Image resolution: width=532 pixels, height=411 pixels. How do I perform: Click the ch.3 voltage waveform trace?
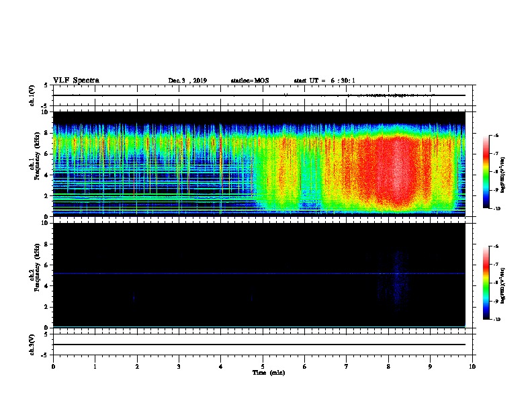(259, 345)
